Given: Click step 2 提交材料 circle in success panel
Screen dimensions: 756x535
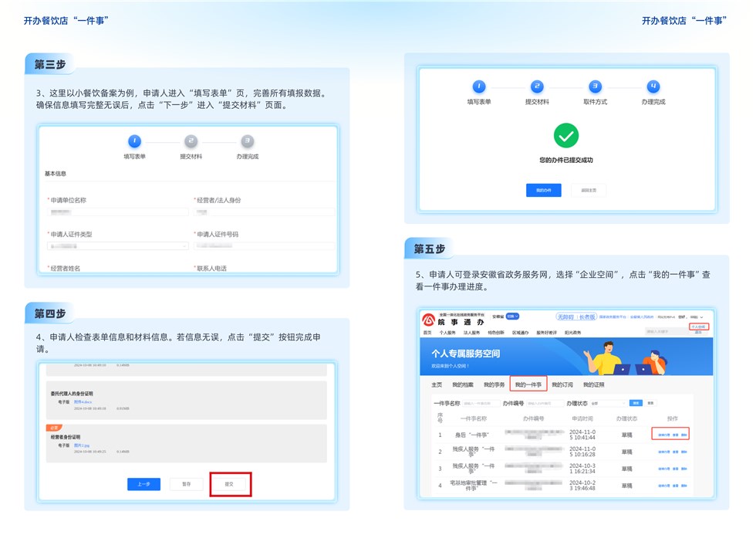Looking at the screenshot, I should tap(537, 86).
